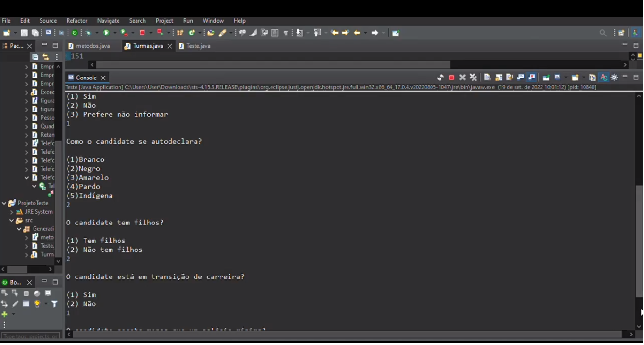The width and height of the screenshot is (644, 345).
Task: Click the Save All icon
Action: tap(35, 33)
